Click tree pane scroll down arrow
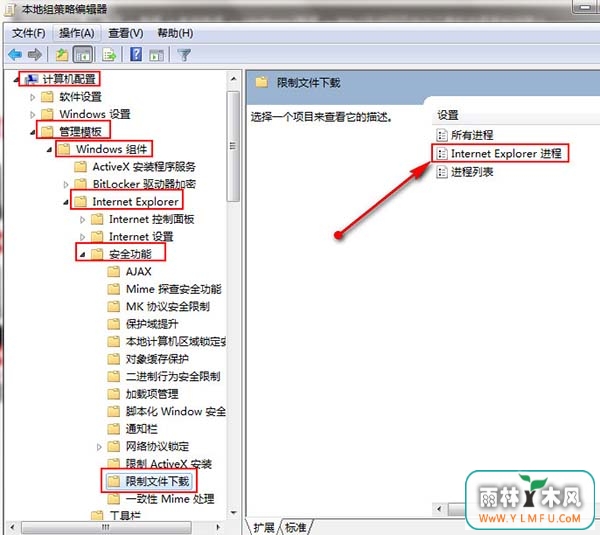 (233, 513)
